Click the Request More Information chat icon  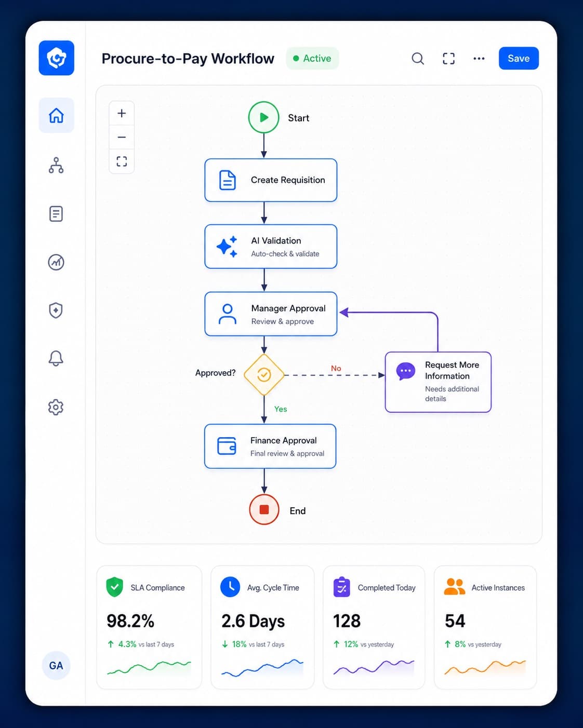[406, 371]
